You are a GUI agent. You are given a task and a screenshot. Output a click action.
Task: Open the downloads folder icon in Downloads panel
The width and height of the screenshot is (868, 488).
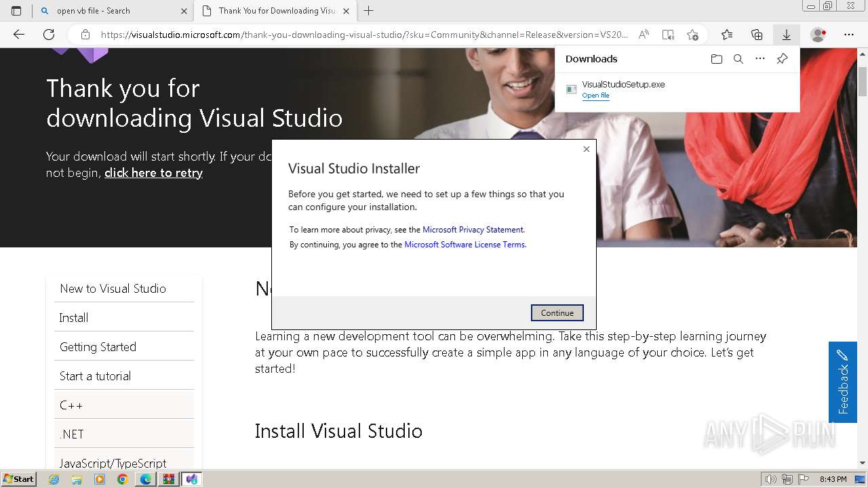[x=717, y=59]
